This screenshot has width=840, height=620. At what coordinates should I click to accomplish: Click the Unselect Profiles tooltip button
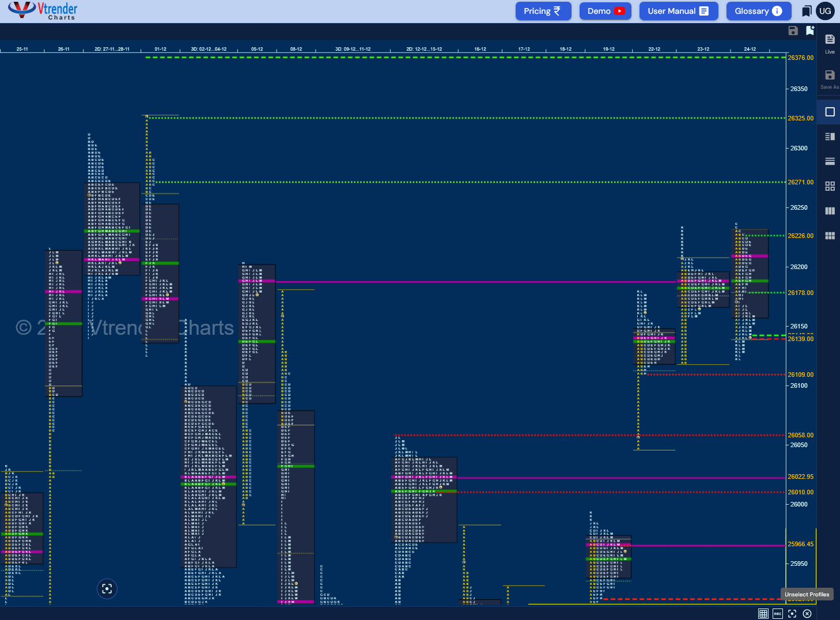pos(807,593)
